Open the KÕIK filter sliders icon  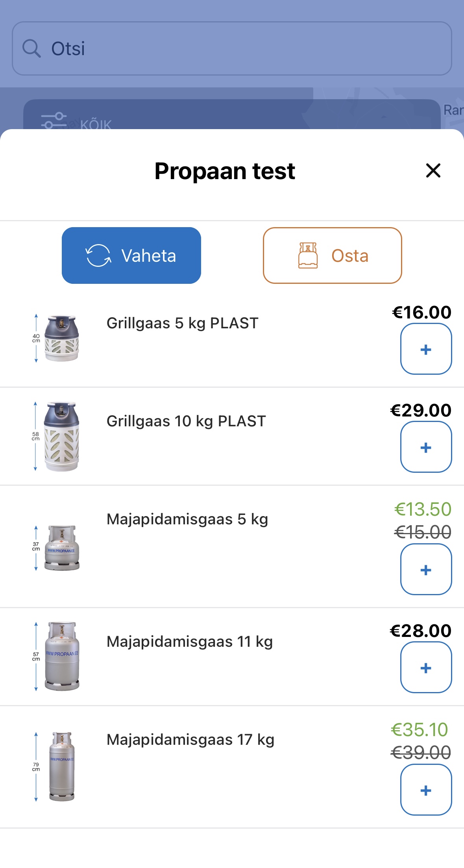(x=54, y=120)
